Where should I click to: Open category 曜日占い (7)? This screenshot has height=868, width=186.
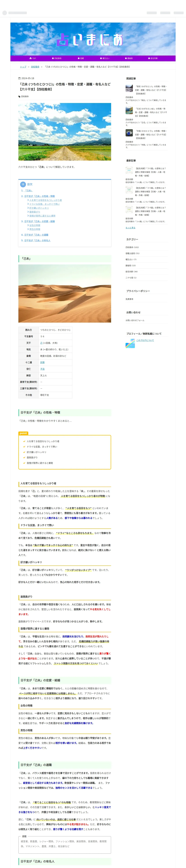coord(131,259)
